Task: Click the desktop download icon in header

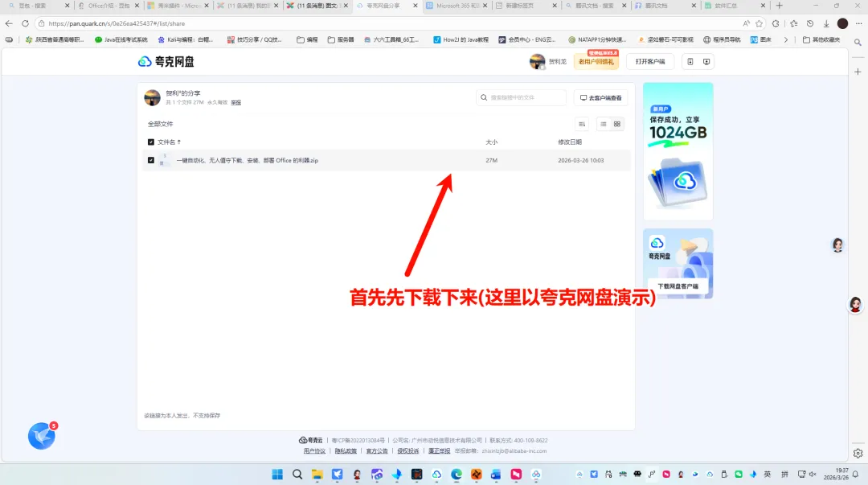Action: [x=706, y=61]
